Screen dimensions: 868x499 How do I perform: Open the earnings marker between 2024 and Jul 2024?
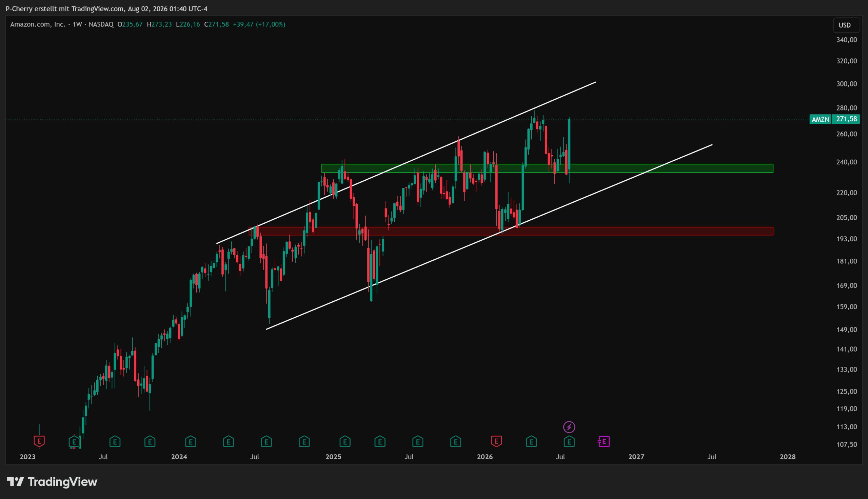228,441
